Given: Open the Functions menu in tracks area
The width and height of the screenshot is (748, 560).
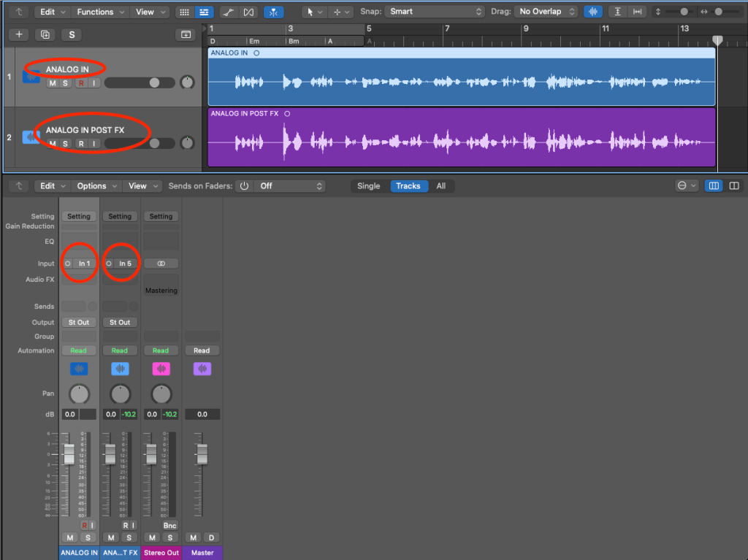Looking at the screenshot, I should [x=100, y=12].
